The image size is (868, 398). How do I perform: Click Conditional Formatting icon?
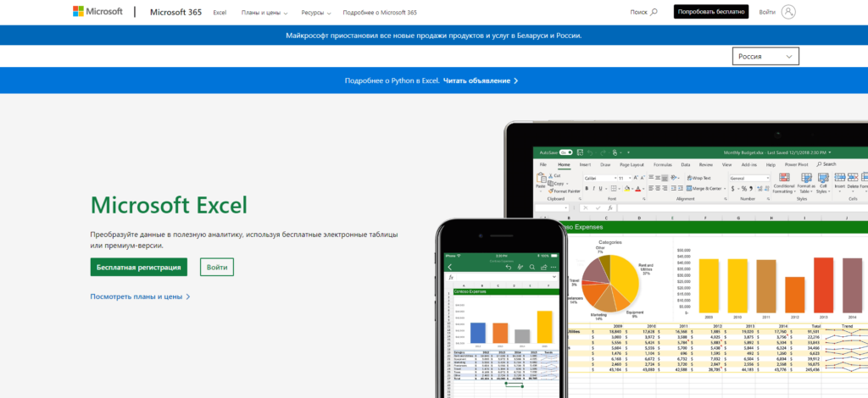[x=784, y=178]
